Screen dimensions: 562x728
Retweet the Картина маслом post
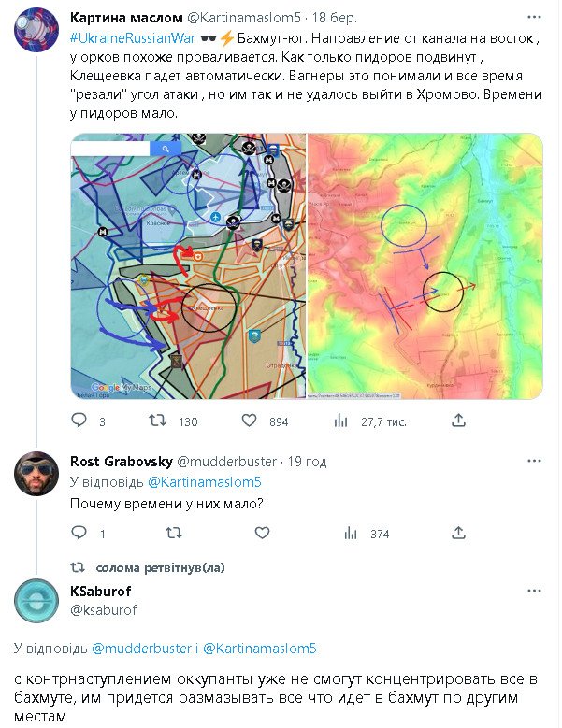click(x=158, y=421)
